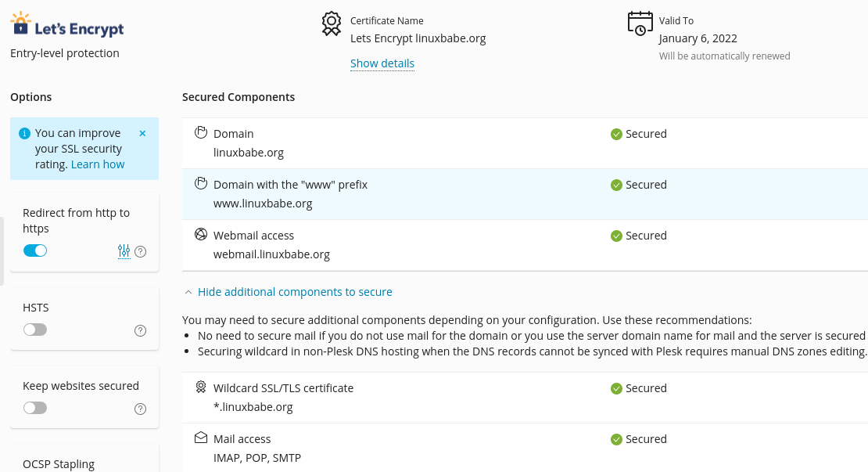This screenshot has width=868, height=472.
Task: Click help icon for Redirect to https
Action: [x=141, y=251]
